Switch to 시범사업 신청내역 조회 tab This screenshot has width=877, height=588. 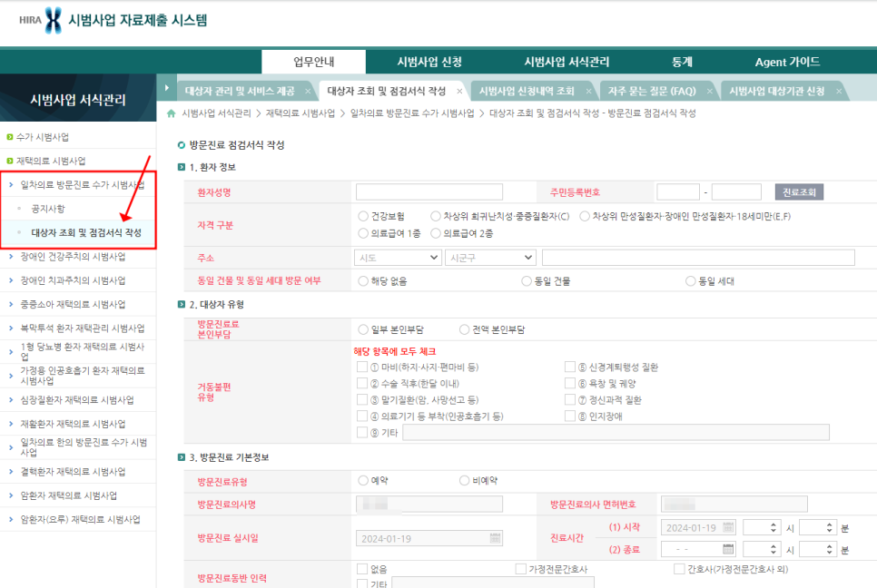coord(527,91)
